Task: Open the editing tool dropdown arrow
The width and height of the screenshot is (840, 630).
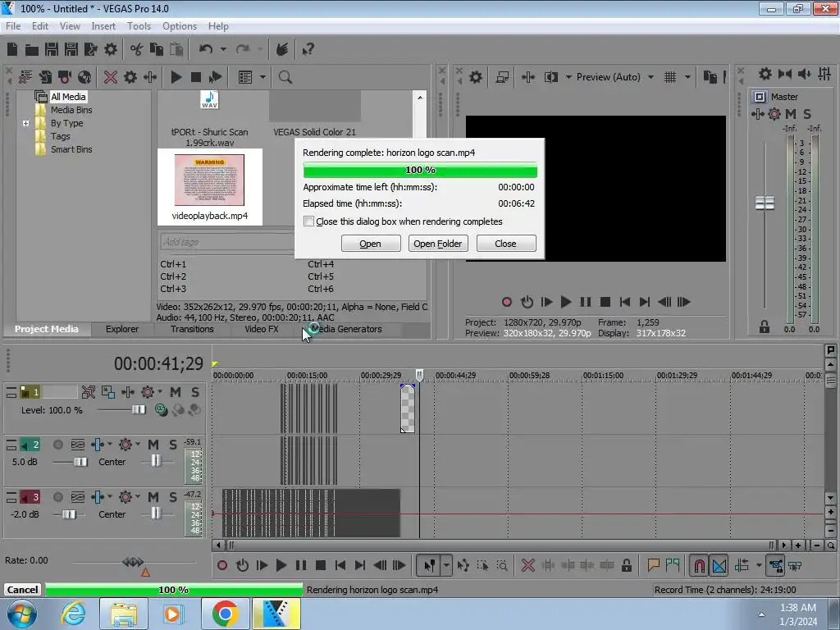Action: (x=445, y=565)
